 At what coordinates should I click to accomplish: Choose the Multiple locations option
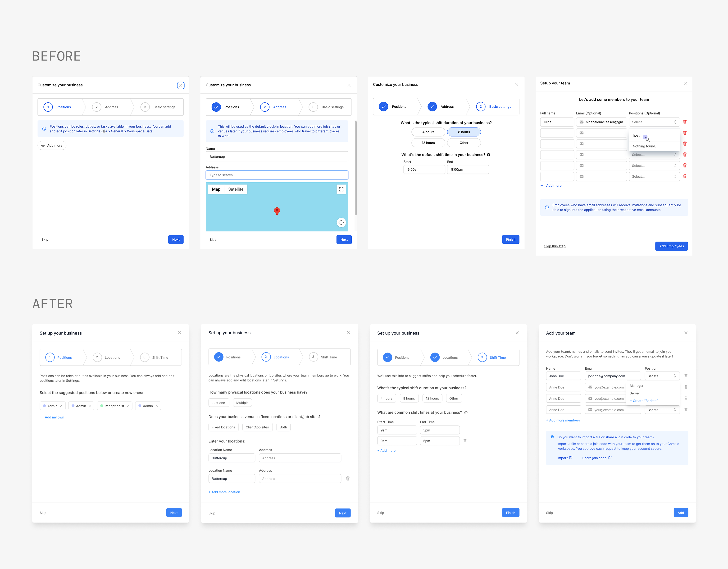(x=242, y=403)
